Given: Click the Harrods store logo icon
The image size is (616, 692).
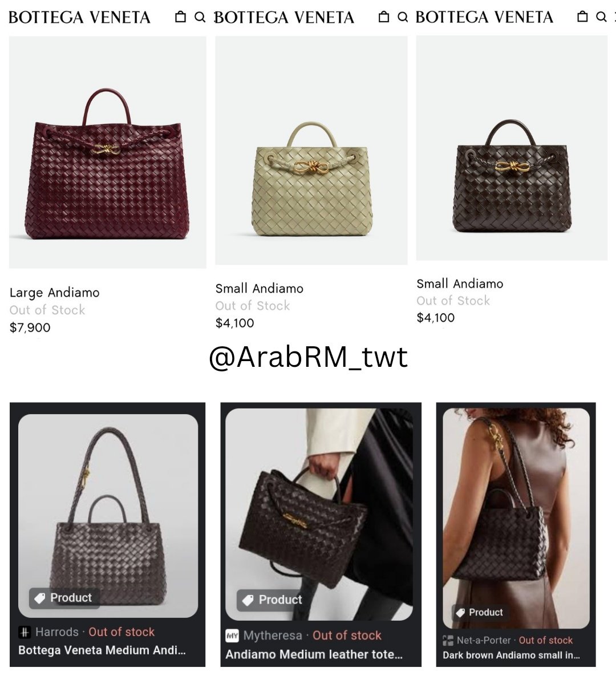Looking at the screenshot, I should tap(25, 632).
